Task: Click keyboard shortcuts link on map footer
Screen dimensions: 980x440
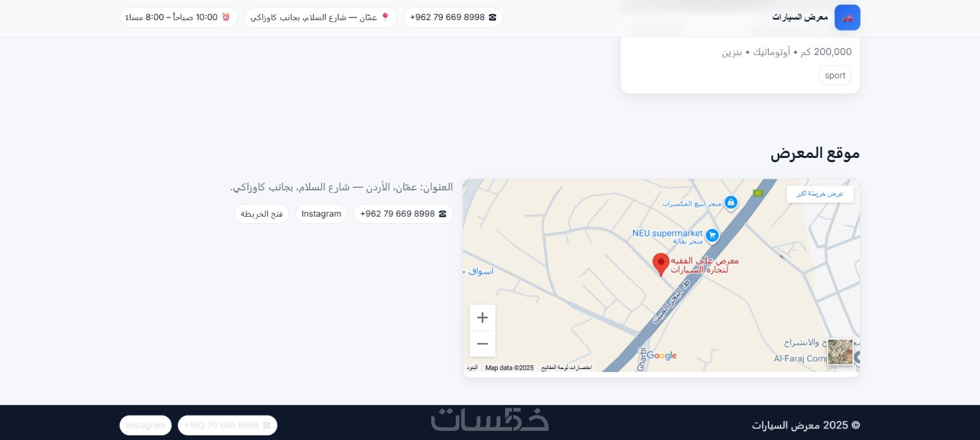Action: click(x=567, y=368)
